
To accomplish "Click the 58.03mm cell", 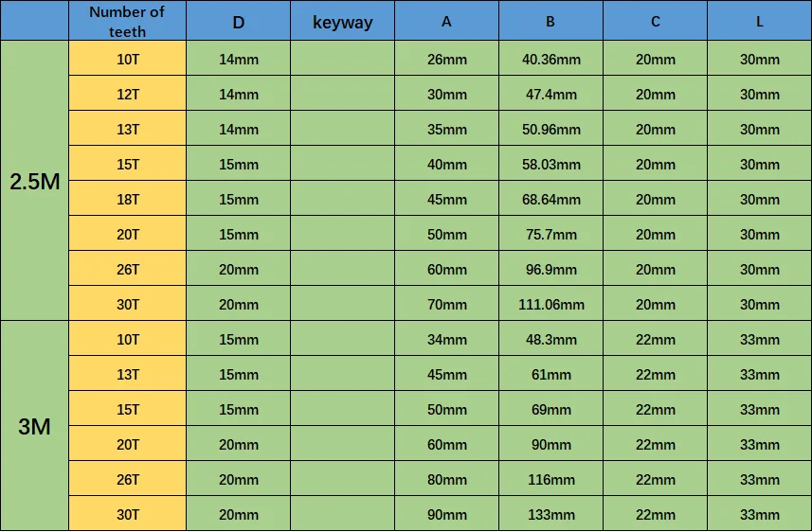I will point(551,164).
